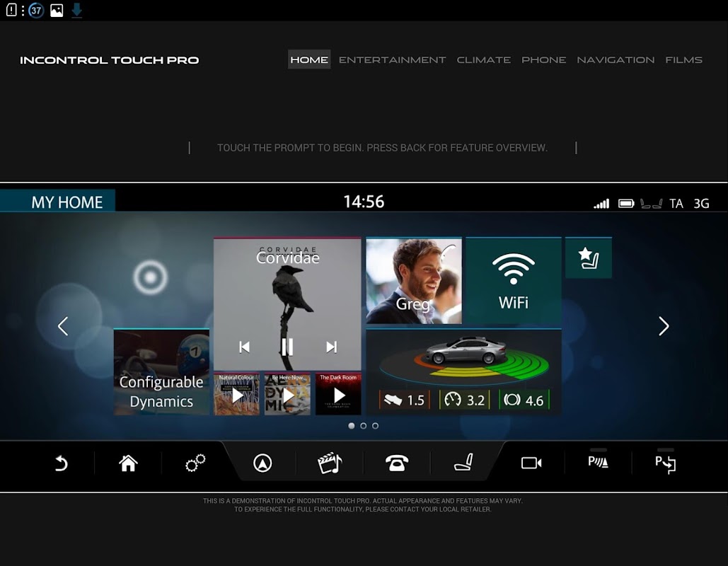728x566 pixels.
Task: Toggle parking sensors icon
Action: pyautogui.click(x=598, y=461)
